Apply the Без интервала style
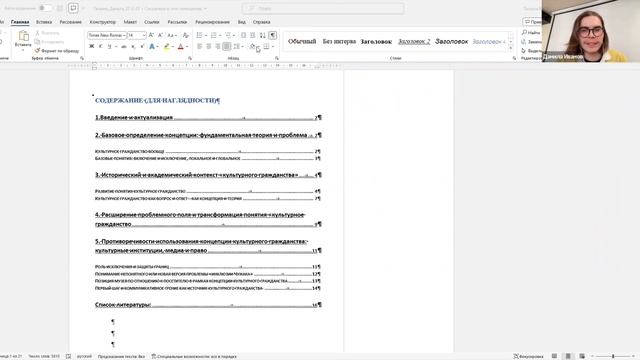Image resolution: width=640 pixels, height=360 pixels. pos(339,41)
